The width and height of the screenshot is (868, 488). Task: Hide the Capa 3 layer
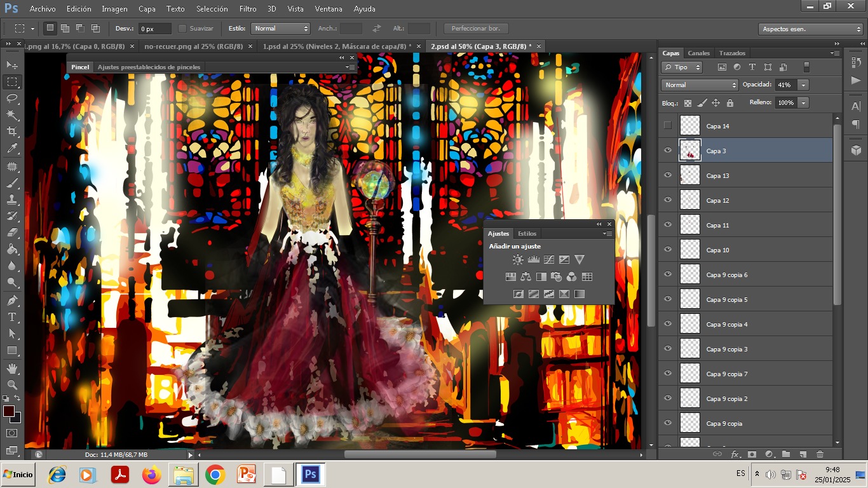pos(667,151)
